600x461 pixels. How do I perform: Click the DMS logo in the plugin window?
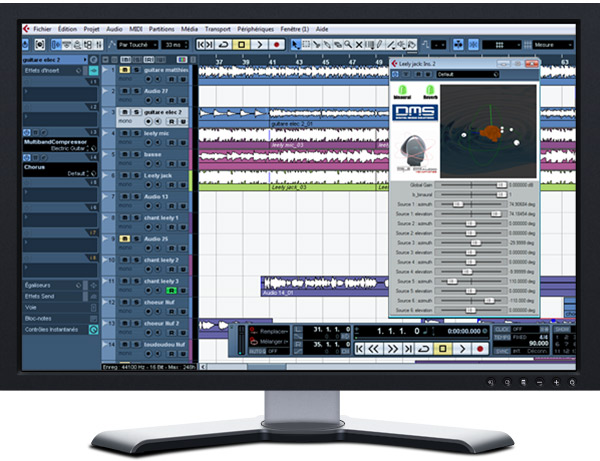tap(415, 112)
